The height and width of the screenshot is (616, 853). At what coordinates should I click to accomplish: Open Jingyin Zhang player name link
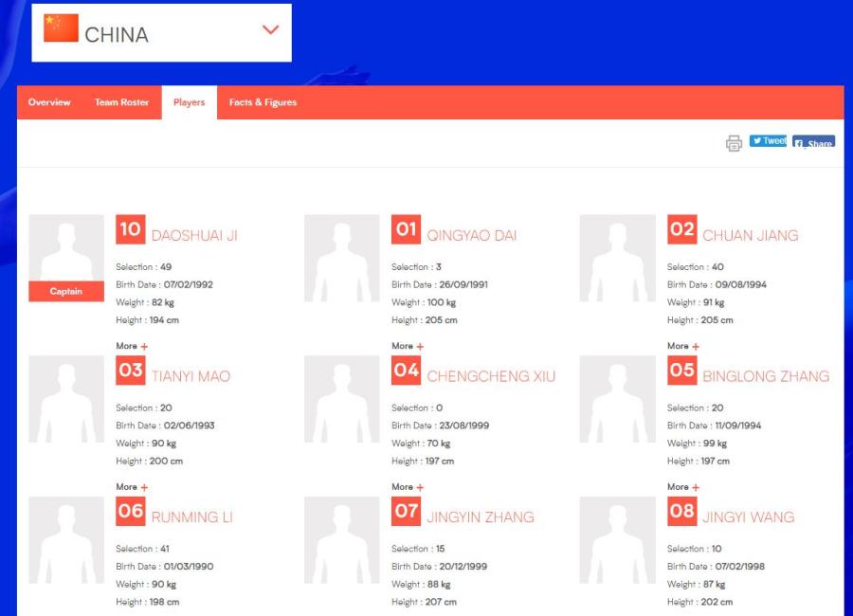click(x=480, y=517)
